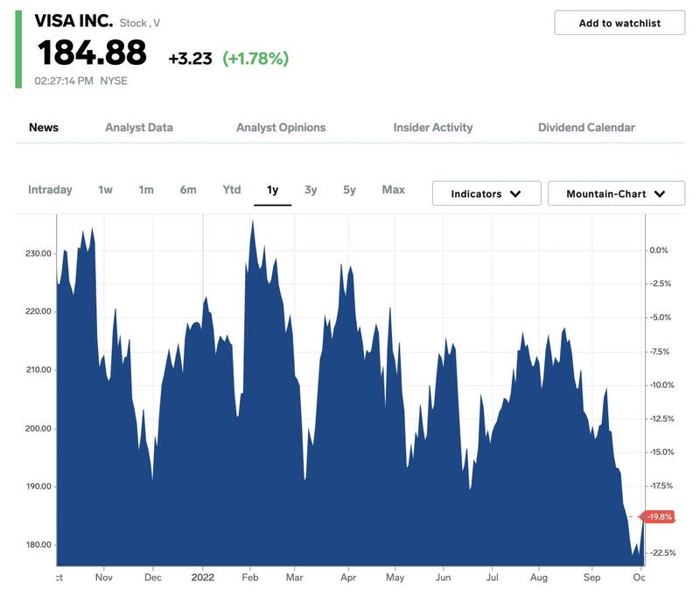The image size is (700, 603).
Task: Change chart range to 3y
Action: click(x=311, y=190)
